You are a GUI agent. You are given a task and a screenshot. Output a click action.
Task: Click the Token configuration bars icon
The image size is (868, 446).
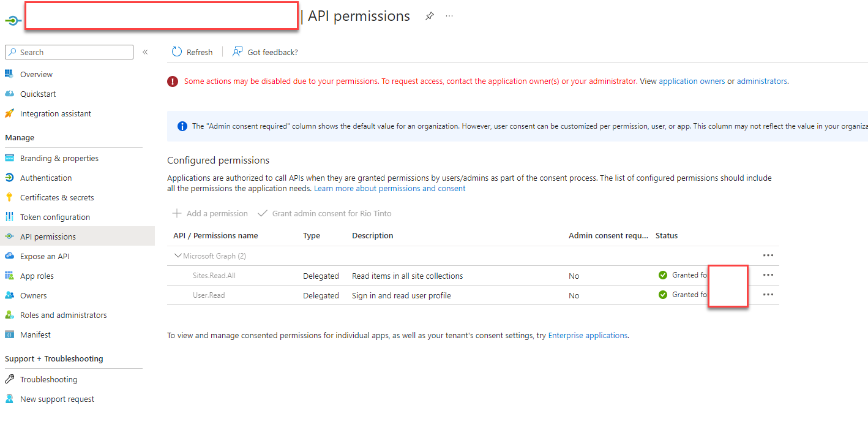[9, 217]
